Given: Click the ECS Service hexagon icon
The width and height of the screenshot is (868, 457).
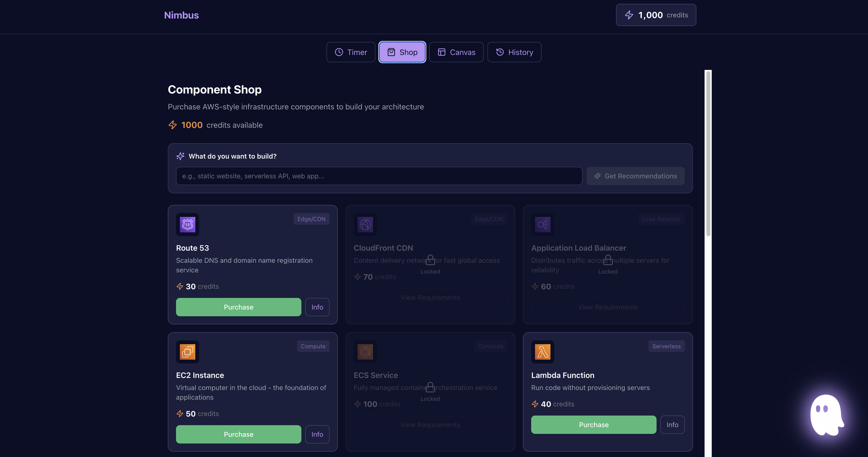Looking at the screenshot, I should tap(365, 352).
